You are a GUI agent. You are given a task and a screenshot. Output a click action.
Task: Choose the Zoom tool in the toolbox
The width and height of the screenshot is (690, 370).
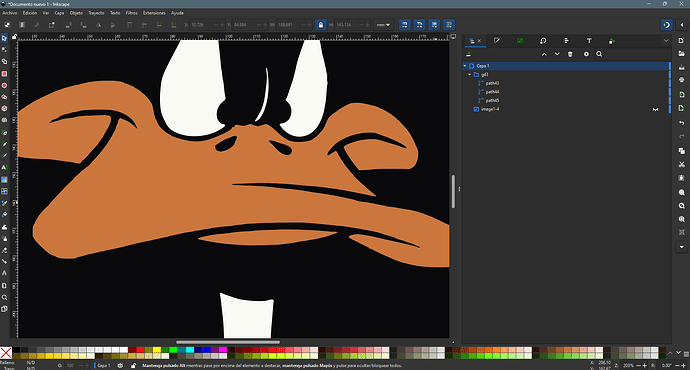4,297
